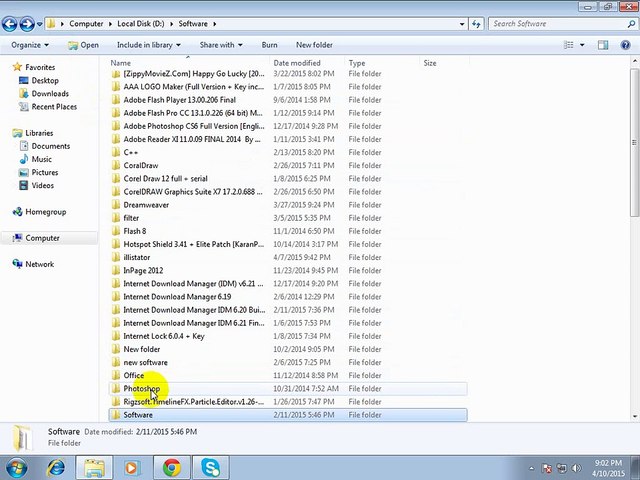This screenshot has width=640, height=480.
Task: Open Skype from the taskbar
Action: click(x=211, y=468)
